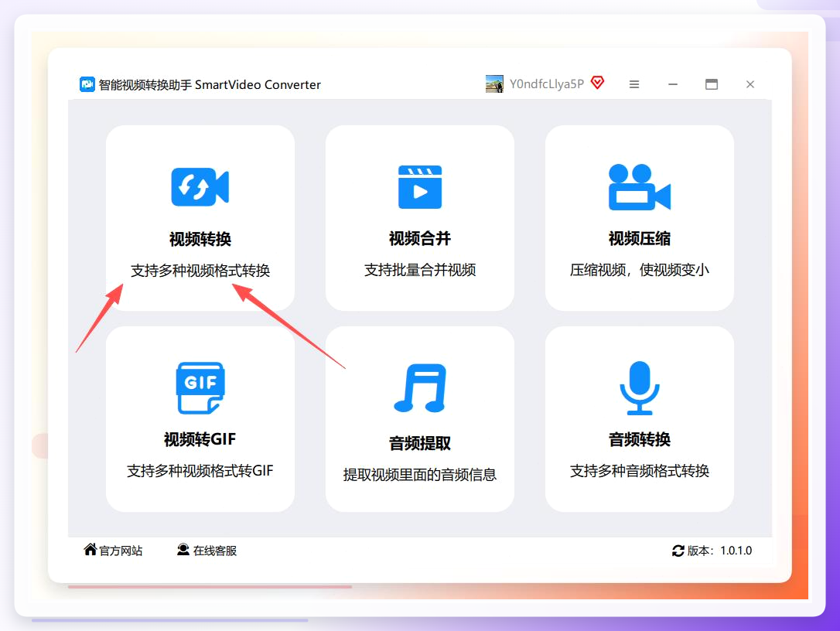The width and height of the screenshot is (840, 631).
Task: Click description 支持多种音频格式转换
Action: coord(640,471)
